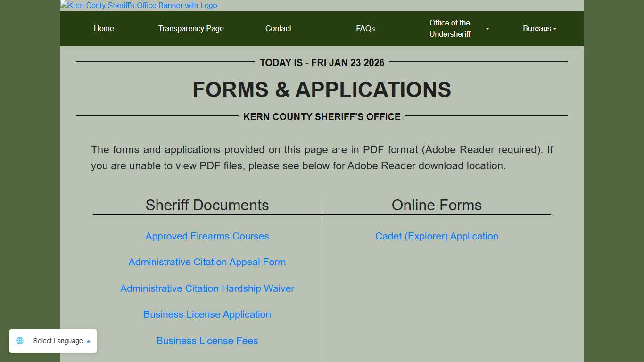Click the Bureaus dropdown caret arrow
644x362 pixels.
coord(555,29)
